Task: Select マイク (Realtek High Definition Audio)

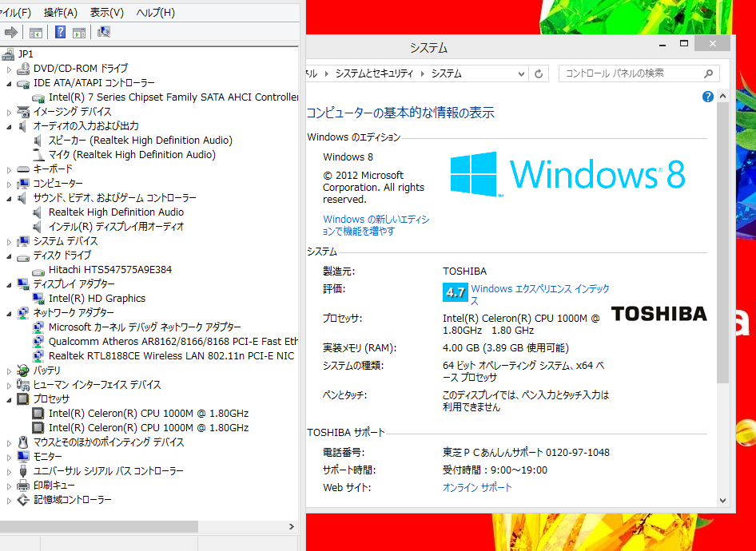Action: [x=132, y=155]
